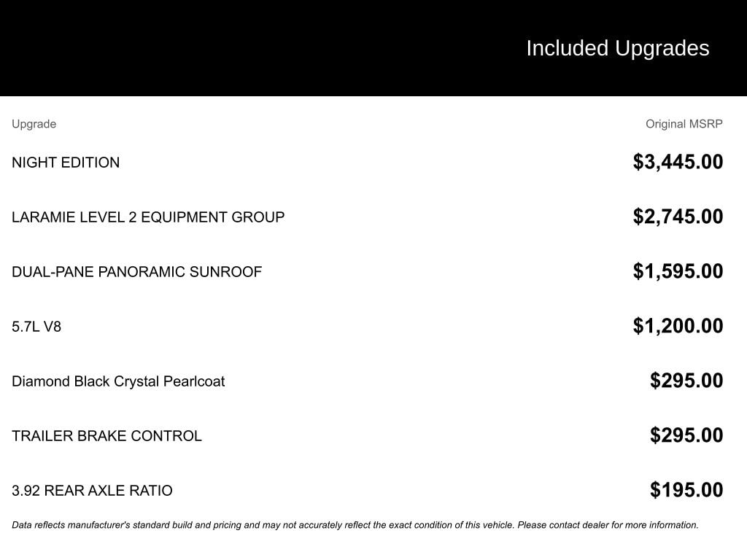Click the $3,445.00 price

click(x=678, y=162)
